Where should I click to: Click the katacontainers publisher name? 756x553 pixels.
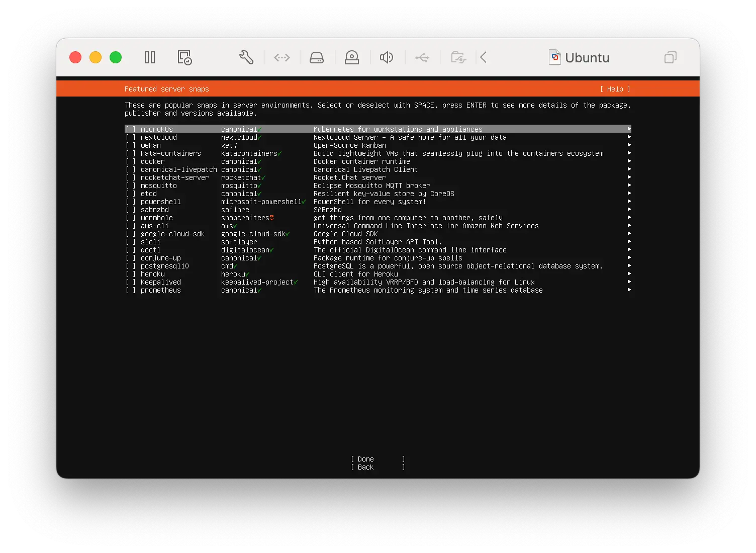(x=249, y=153)
